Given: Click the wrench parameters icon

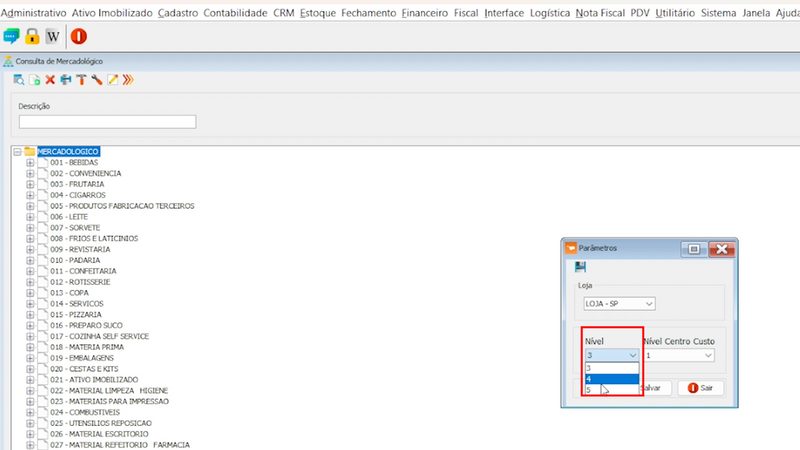Looking at the screenshot, I should [x=97, y=79].
